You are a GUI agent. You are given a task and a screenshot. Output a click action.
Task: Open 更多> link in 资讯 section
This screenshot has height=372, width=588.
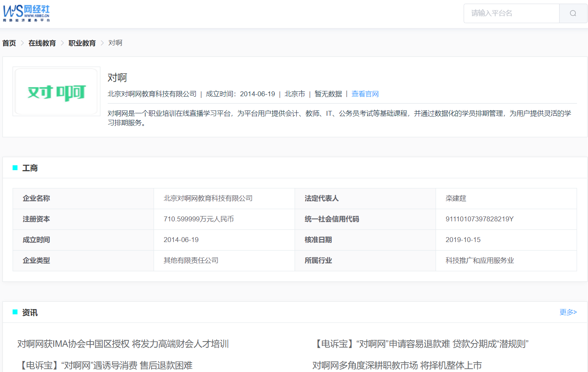click(x=568, y=312)
